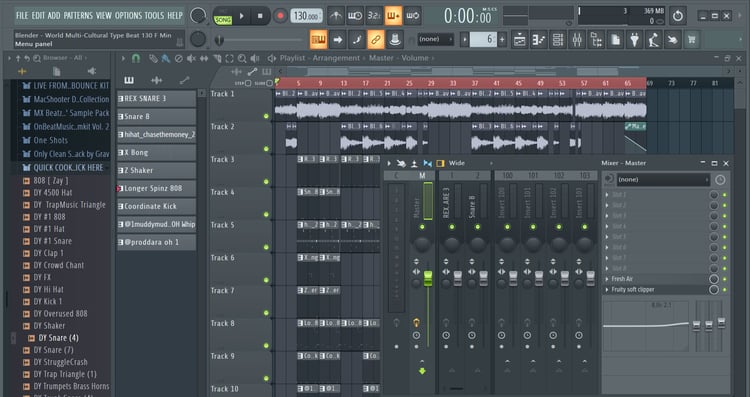
Task: Open the Wide mixer layout dropdown
Action: point(470,163)
